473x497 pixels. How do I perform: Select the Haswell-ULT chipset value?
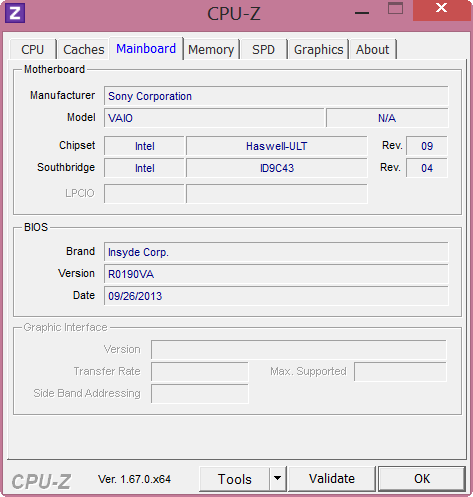click(277, 146)
